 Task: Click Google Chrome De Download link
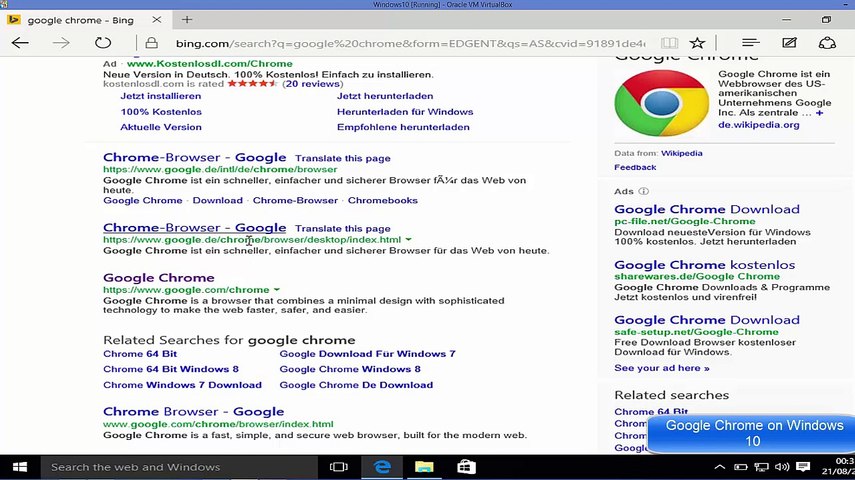(356, 385)
